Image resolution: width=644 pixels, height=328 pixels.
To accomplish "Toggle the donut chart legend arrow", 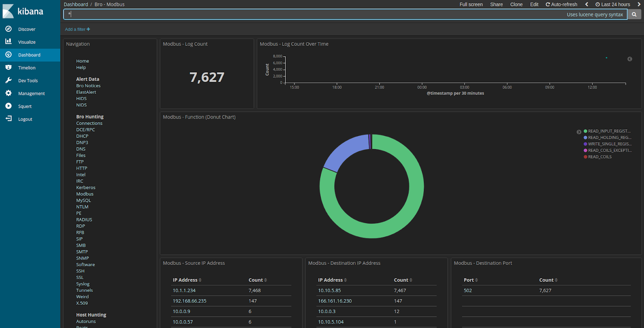I will 579,132.
